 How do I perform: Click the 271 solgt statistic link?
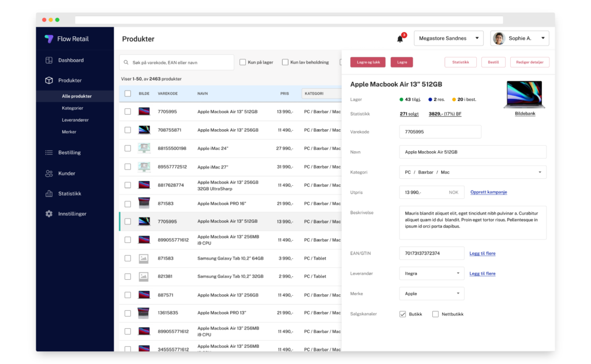(409, 114)
